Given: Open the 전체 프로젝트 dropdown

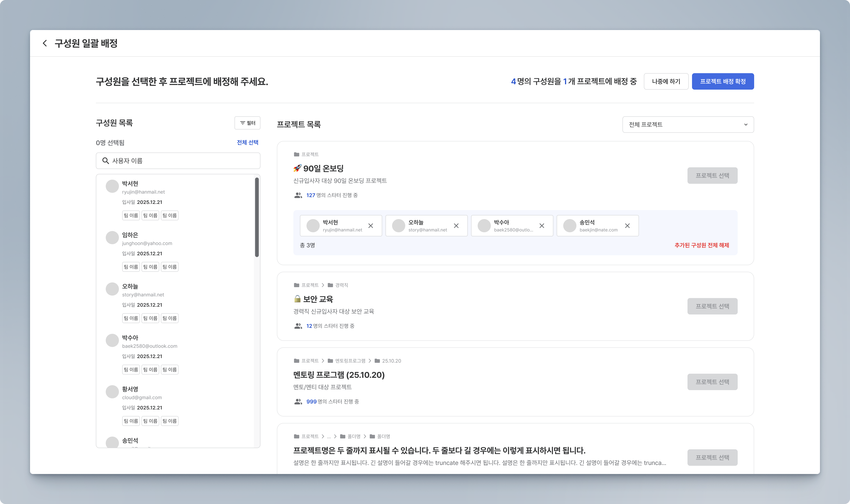Looking at the screenshot, I should pyautogui.click(x=688, y=125).
